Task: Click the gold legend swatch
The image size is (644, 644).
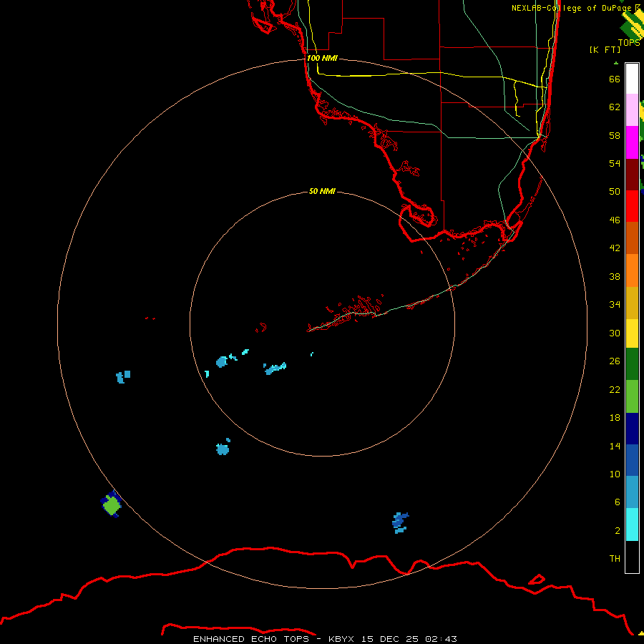Action: pyautogui.click(x=632, y=303)
